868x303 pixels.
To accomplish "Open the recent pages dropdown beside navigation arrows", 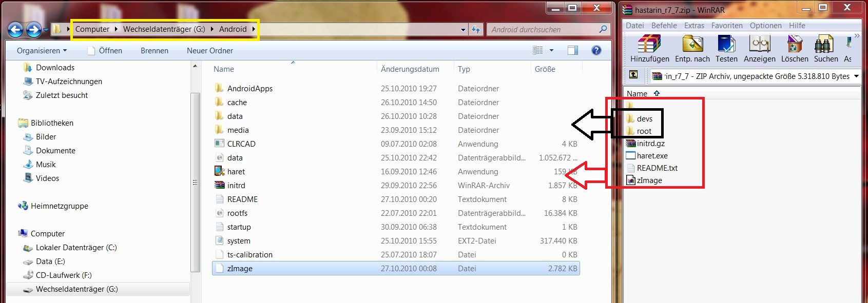I will click(46, 30).
